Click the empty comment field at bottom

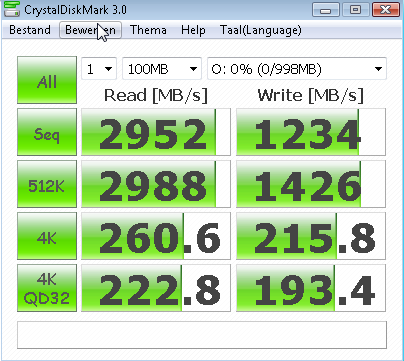click(202, 335)
